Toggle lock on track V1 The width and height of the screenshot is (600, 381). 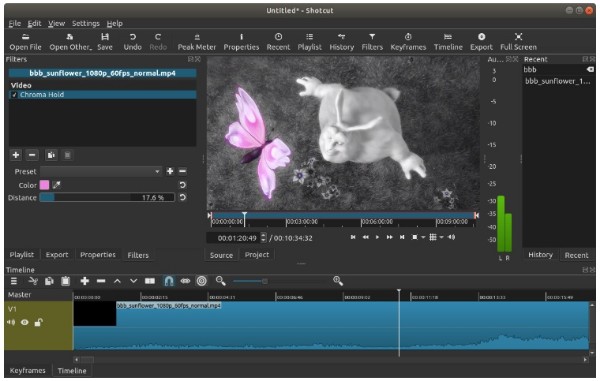(38, 322)
